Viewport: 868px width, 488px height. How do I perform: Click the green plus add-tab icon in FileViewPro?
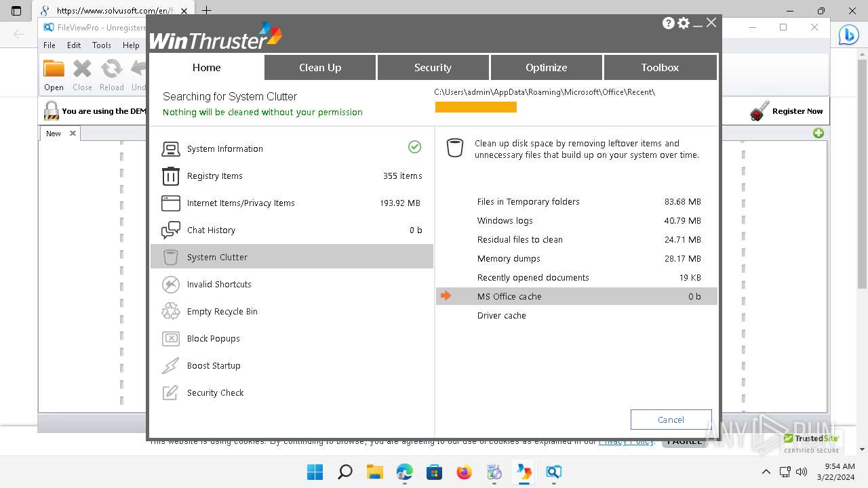818,133
